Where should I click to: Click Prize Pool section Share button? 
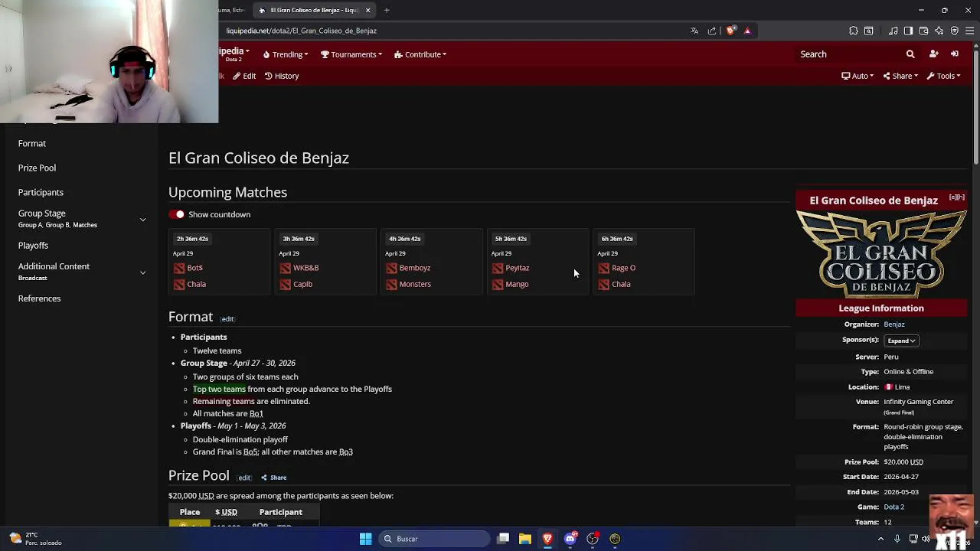[x=273, y=478]
